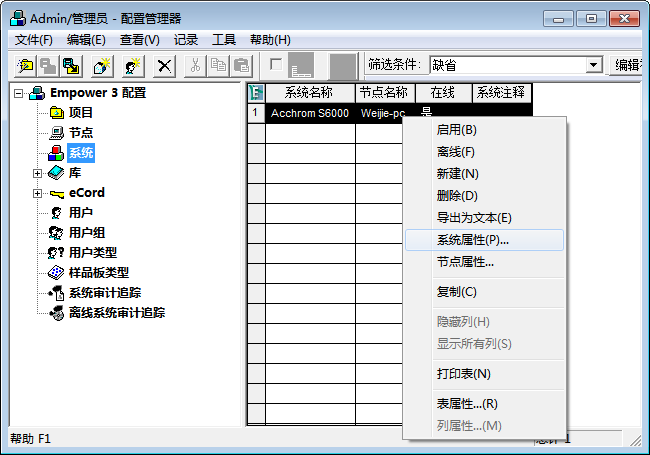650x455 pixels.
Task: Choose 系统属性(P)... from context menu
Action: click(x=473, y=240)
